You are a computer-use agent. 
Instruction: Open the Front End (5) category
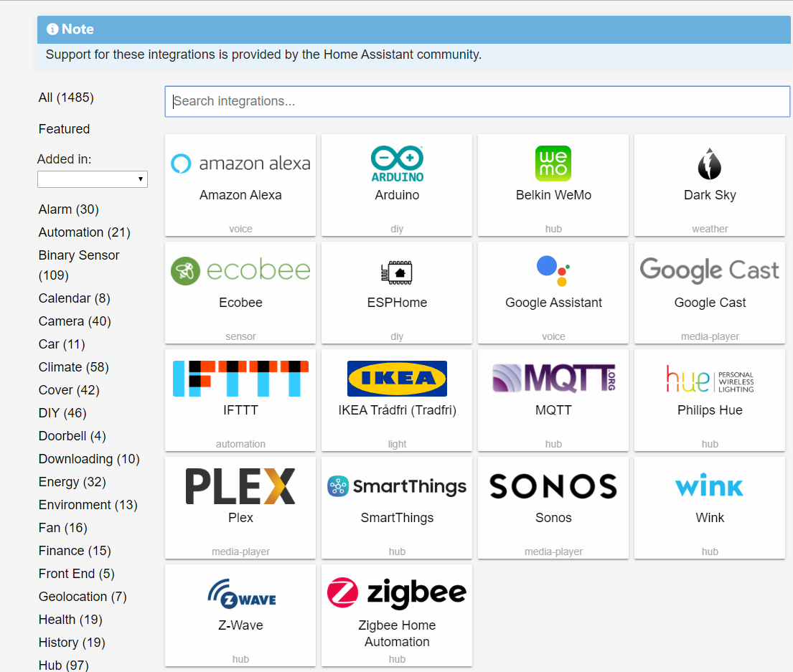[76, 574]
